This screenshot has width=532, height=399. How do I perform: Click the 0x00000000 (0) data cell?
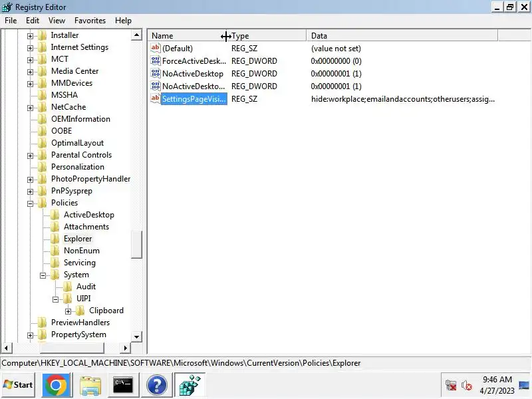[336, 61]
